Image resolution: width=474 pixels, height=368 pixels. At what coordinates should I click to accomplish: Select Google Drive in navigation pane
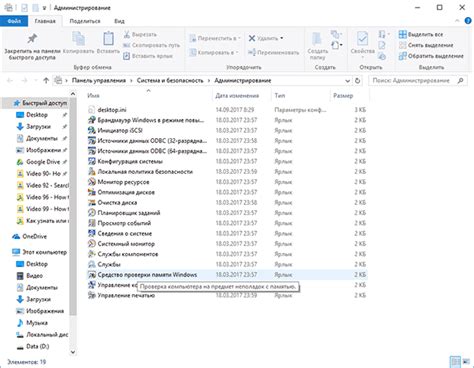tap(43, 162)
